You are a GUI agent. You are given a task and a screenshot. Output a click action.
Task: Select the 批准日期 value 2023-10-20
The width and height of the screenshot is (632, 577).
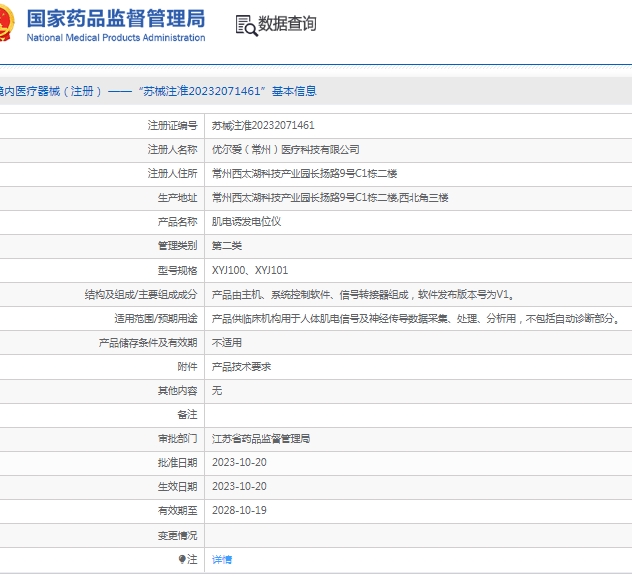tap(239, 463)
